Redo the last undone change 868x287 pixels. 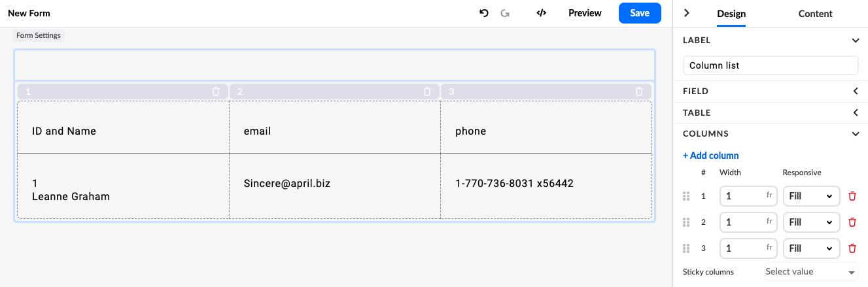(505, 13)
